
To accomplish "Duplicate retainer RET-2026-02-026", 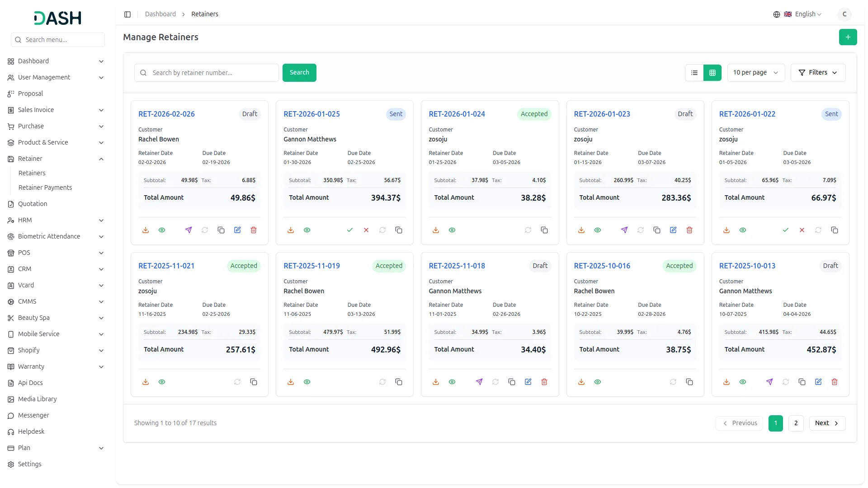I will (x=221, y=230).
